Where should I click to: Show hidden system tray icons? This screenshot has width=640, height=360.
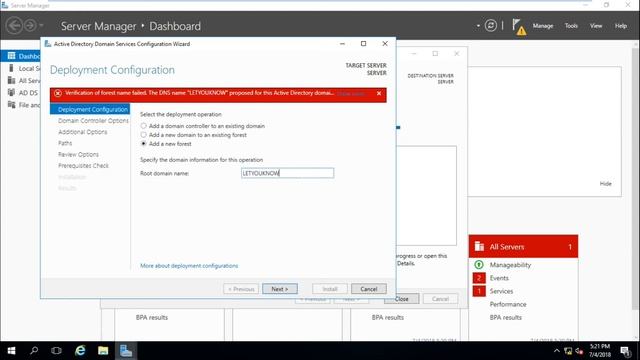click(556, 351)
